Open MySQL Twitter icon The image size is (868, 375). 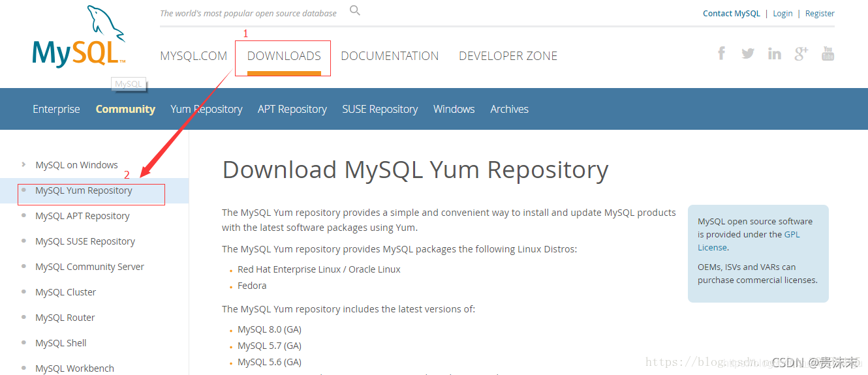click(x=748, y=53)
